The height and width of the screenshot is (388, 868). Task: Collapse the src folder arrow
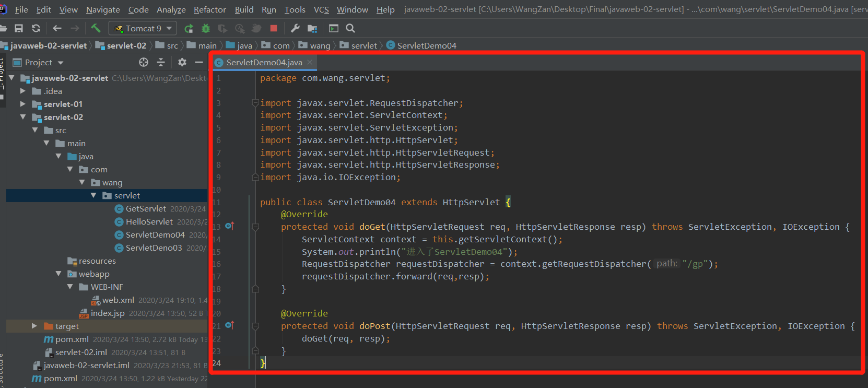coord(35,130)
